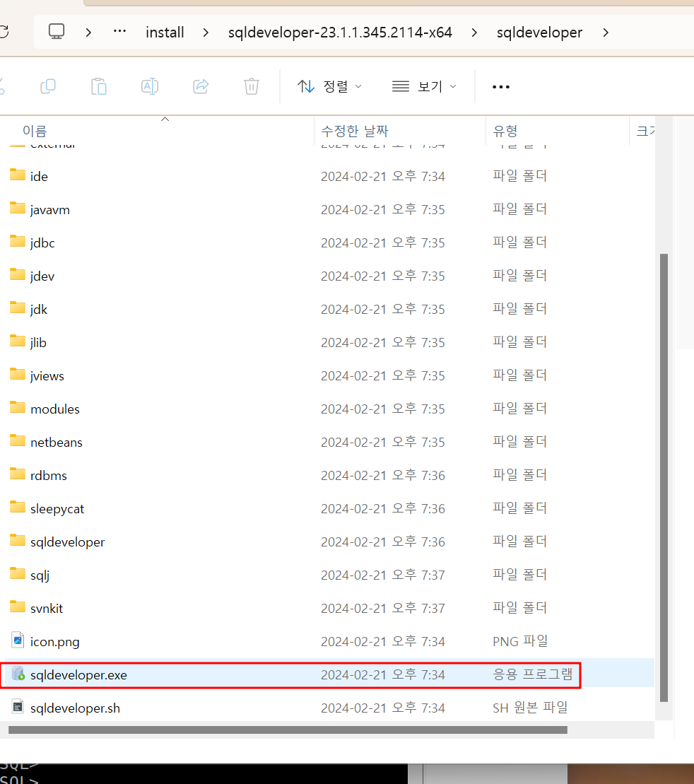Click the refresh icon left of address bar
This screenshot has height=784, width=694.
coord(4,32)
